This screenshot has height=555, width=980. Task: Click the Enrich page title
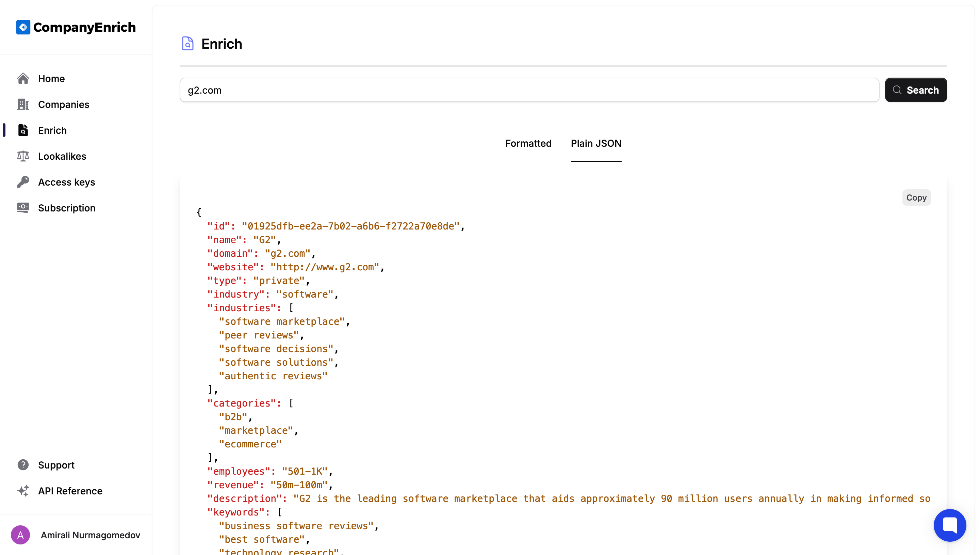[222, 44]
